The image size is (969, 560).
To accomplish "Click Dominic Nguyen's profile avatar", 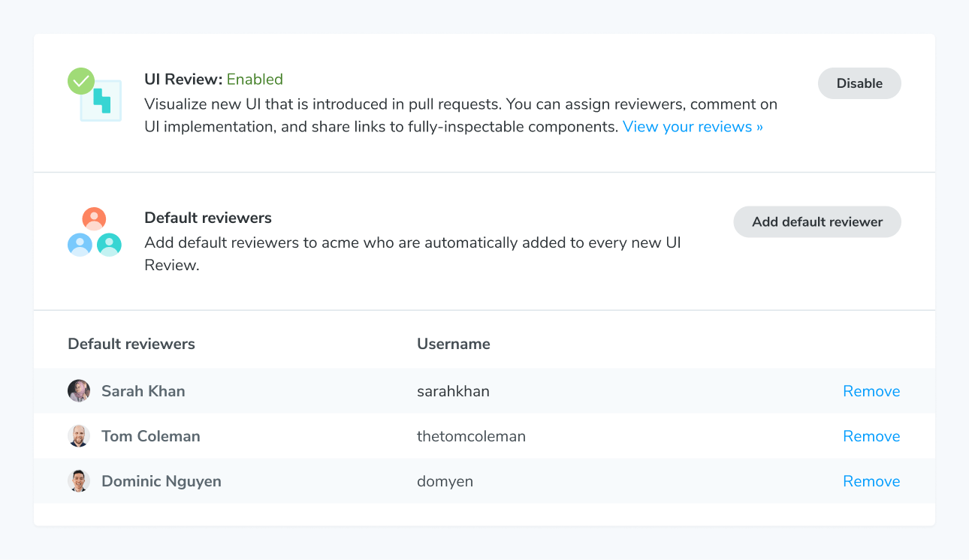I will click(x=79, y=480).
